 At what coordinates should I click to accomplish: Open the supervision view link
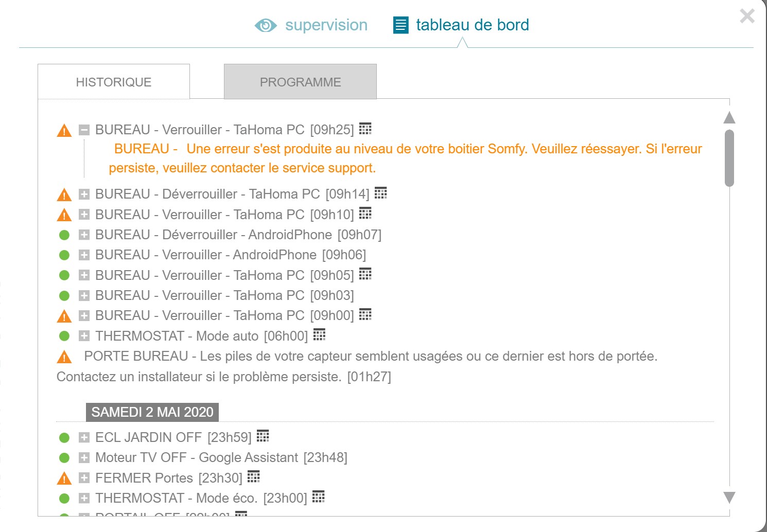click(326, 25)
